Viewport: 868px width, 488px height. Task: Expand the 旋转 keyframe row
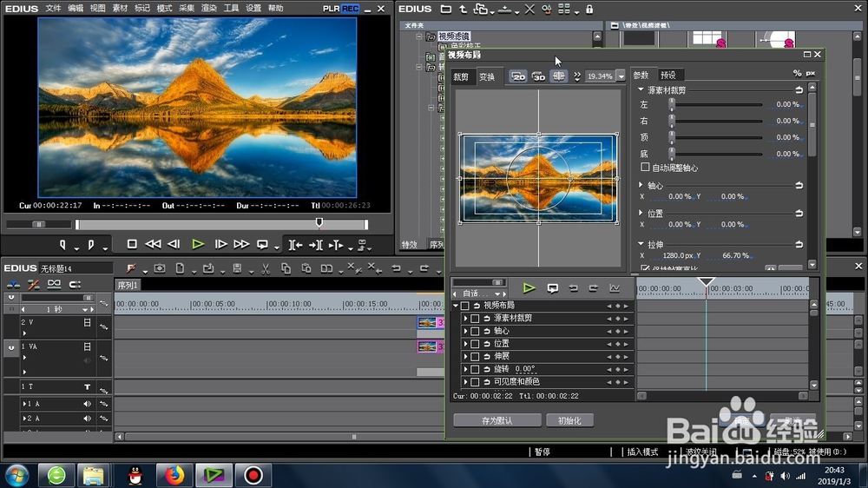(465, 369)
